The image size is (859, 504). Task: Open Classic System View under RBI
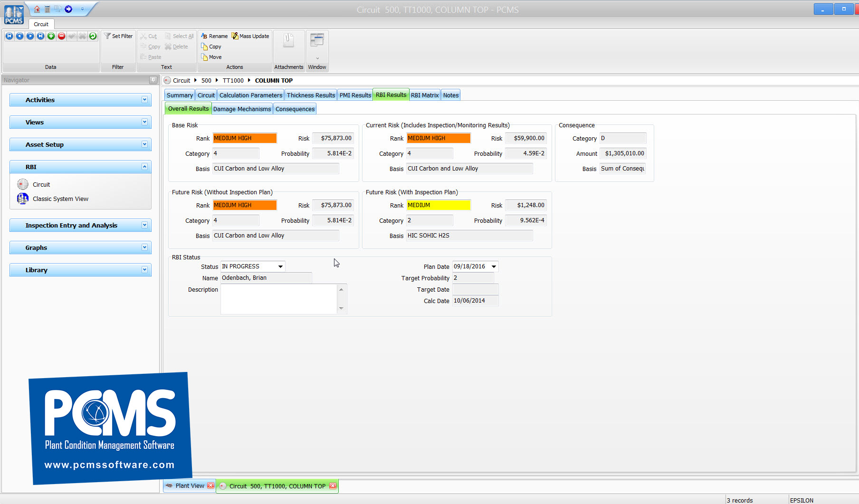click(60, 199)
